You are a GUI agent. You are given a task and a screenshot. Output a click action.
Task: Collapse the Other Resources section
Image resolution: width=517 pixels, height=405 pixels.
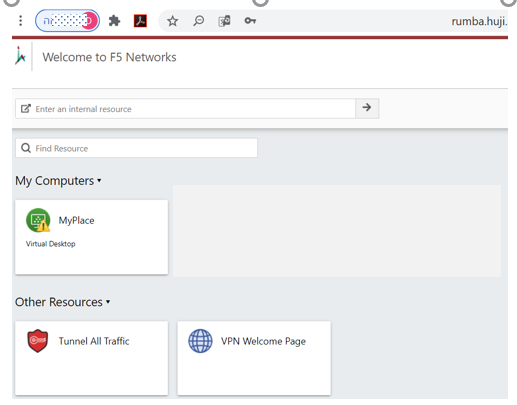pos(63,302)
